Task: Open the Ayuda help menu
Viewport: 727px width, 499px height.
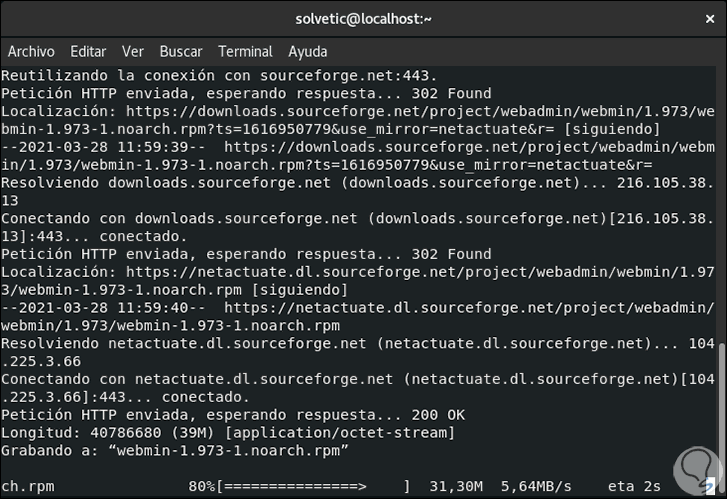Action: (307, 51)
